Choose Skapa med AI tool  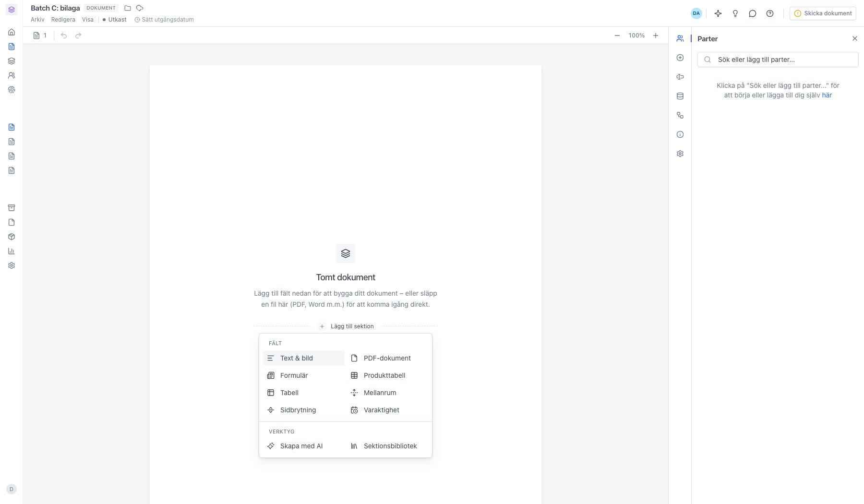(x=304, y=446)
